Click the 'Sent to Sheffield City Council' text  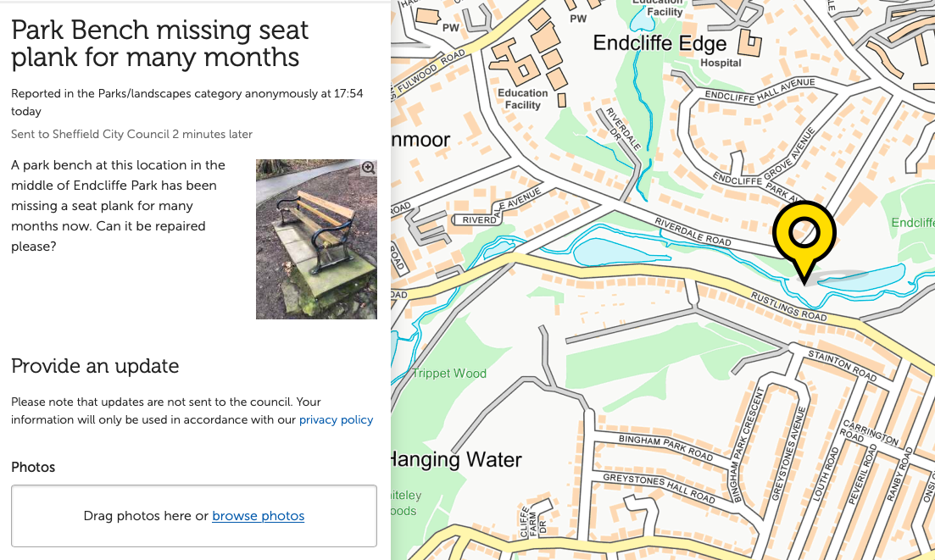pyautogui.click(x=131, y=134)
